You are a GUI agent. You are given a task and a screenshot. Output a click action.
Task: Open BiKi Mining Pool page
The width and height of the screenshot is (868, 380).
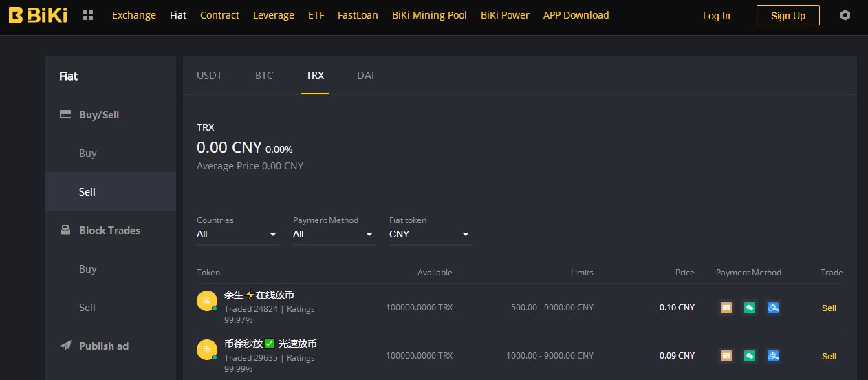[429, 15]
